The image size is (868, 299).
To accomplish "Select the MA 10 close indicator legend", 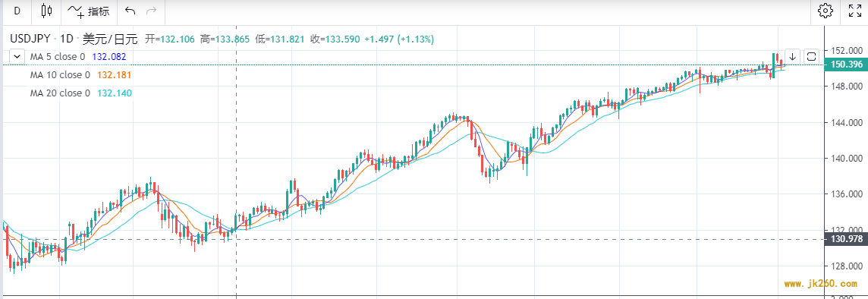I will pyautogui.click(x=61, y=74).
